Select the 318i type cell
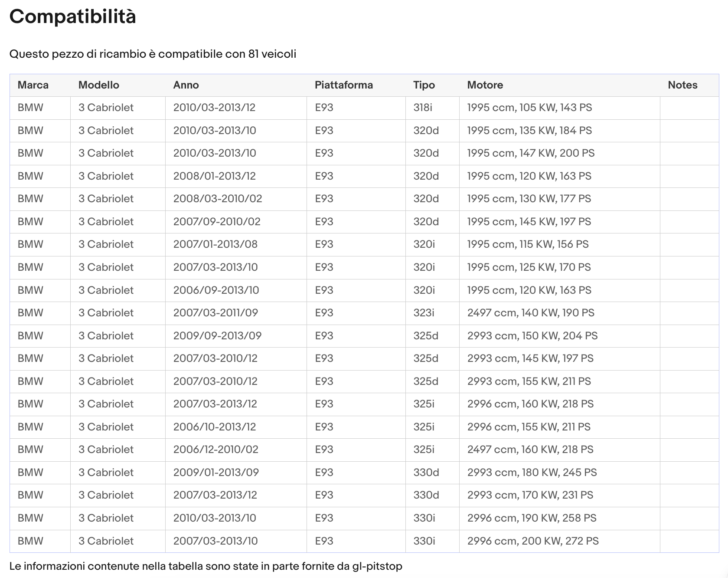The image size is (728, 578). click(432, 108)
